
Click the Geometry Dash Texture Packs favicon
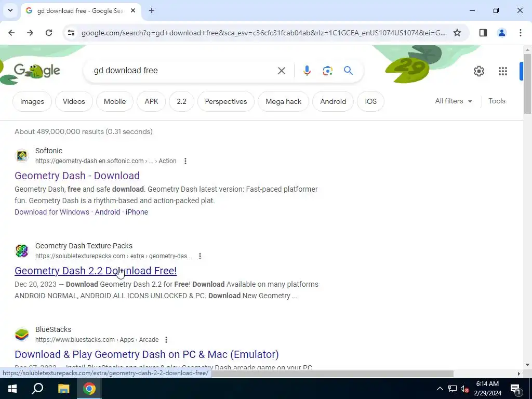[x=22, y=251]
